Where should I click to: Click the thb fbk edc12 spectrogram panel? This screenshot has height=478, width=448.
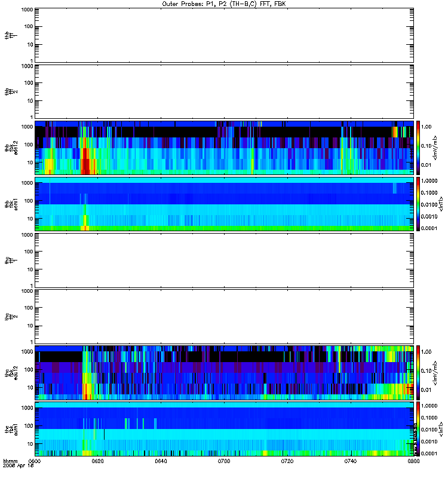[x=225, y=148]
